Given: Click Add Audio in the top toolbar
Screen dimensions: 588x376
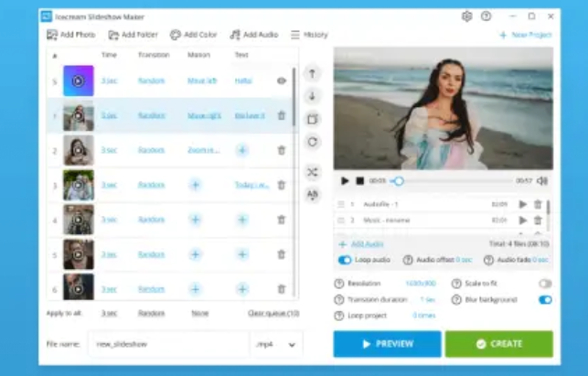Looking at the screenshot, I should 254,35.
